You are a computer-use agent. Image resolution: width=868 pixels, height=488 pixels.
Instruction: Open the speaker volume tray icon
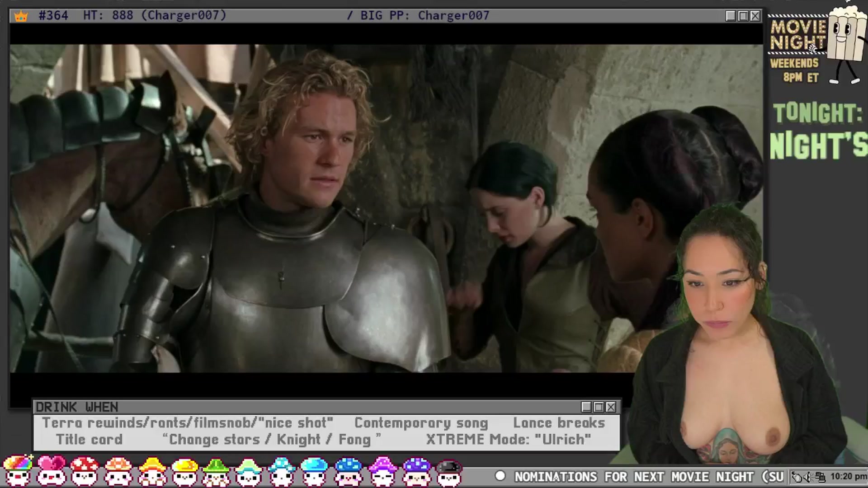(809, 477)
